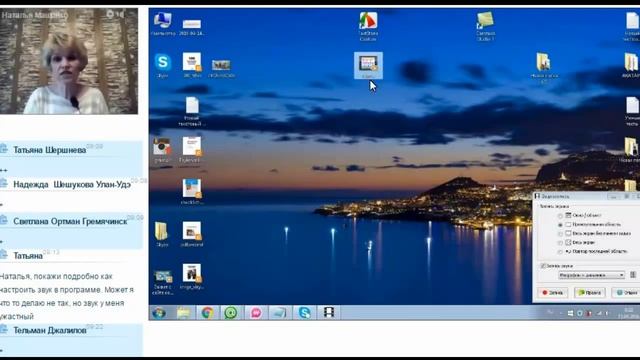The width and height of the screenshot is (640, 360).
Task: Select the desktop file labeled checklist
Action: coord(191,191)
